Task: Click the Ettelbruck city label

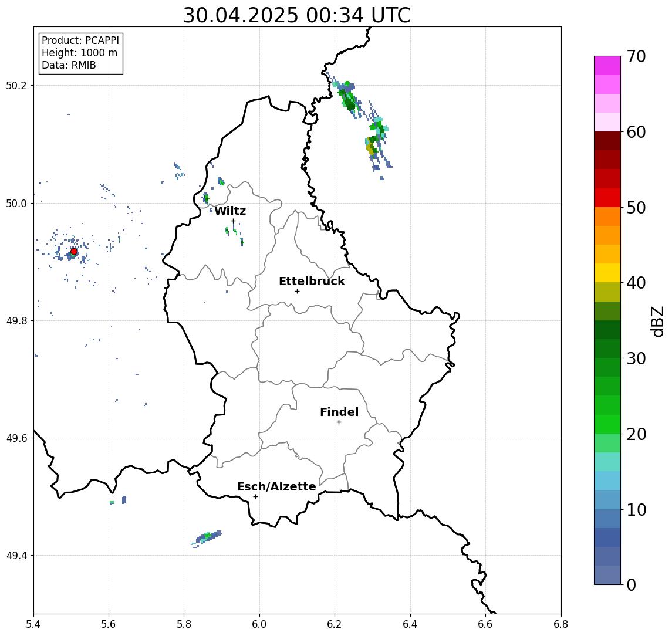Action: point(312,281)
